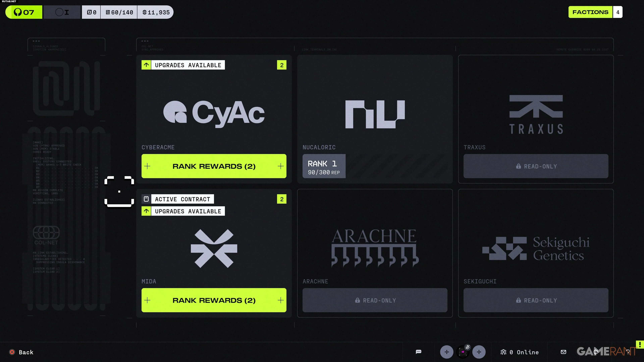Screen dimensions: 644x362
Task: Open CyberAcme Upgrades Available arrow tag
Action: [146, 65]
